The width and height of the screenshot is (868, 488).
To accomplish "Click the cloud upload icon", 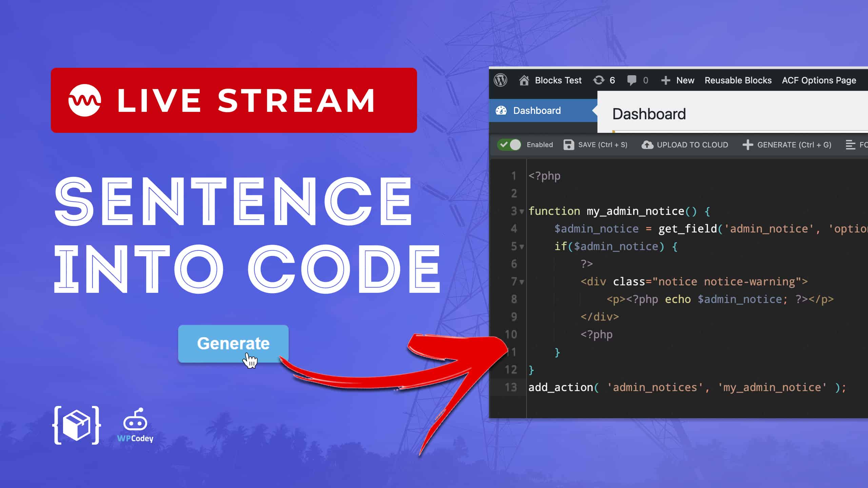I will tap(647, 145).
